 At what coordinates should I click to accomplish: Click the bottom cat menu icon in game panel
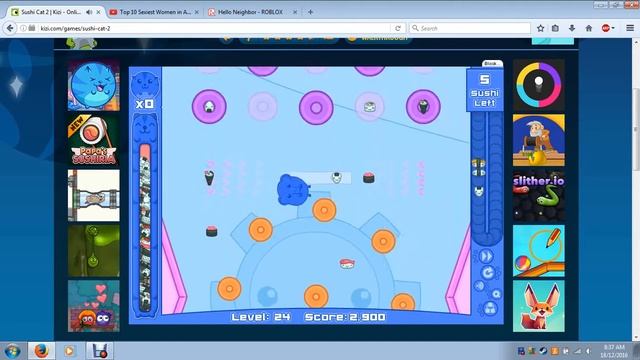pos(490,309)
